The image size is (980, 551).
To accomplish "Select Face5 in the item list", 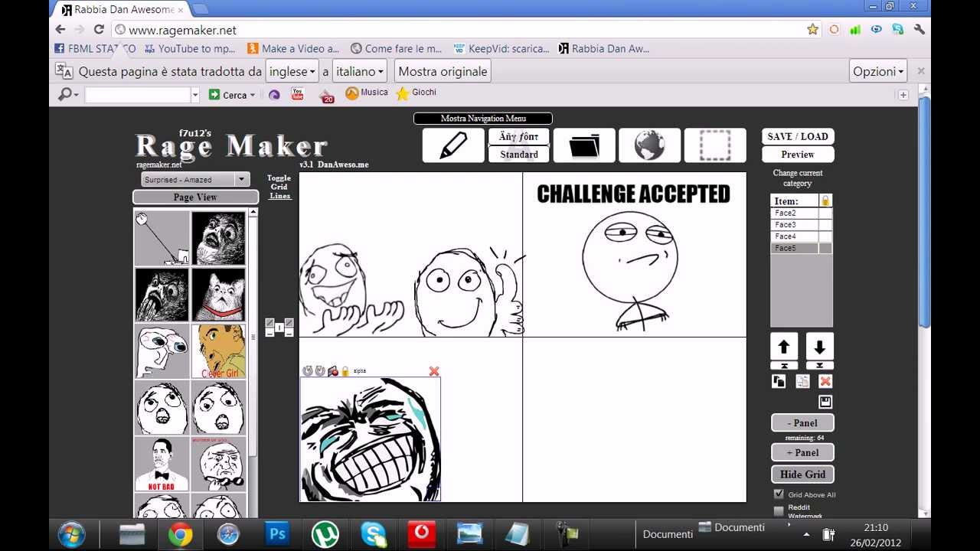I will point(794,249).
